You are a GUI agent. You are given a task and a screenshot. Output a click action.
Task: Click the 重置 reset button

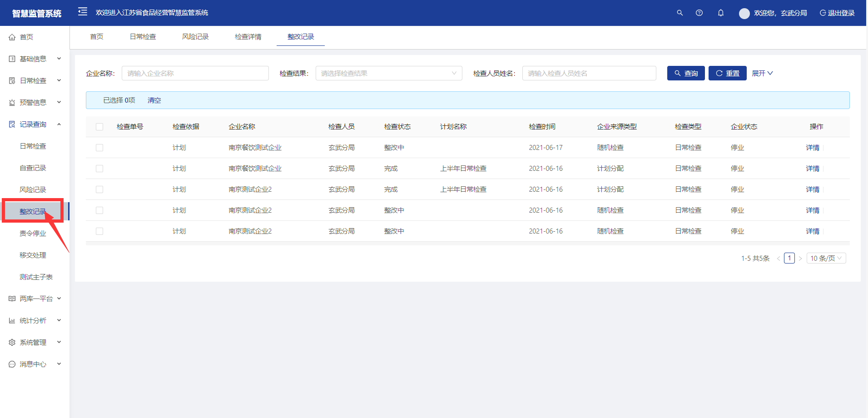tap(727, 73)
